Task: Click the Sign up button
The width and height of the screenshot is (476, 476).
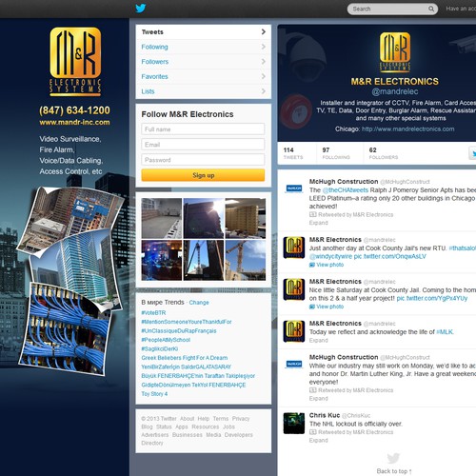Action: (x=203, y=175)
